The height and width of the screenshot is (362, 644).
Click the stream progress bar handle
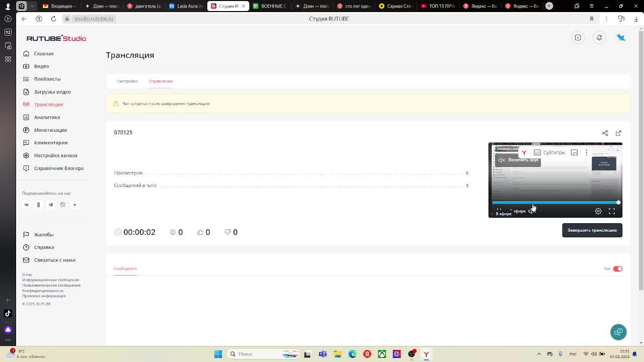[x=618, y=203]
